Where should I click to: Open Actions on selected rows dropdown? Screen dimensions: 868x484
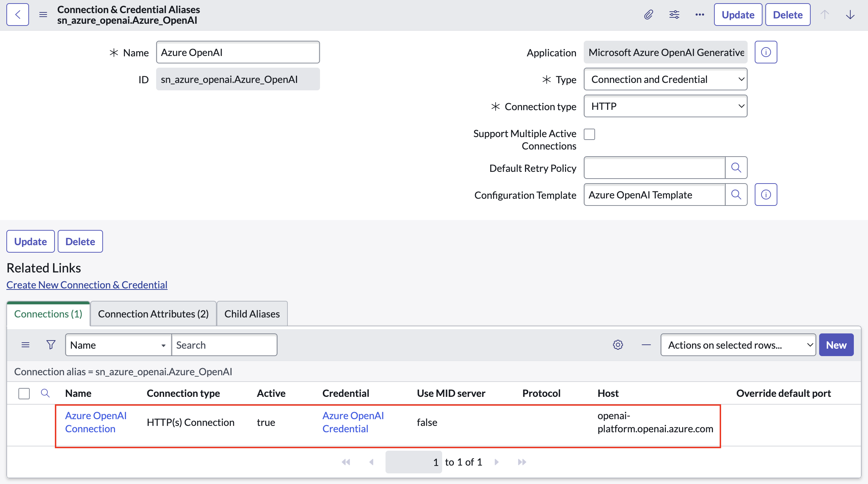pos(738,345)
